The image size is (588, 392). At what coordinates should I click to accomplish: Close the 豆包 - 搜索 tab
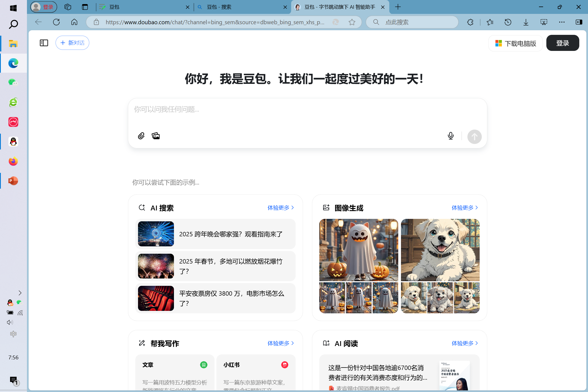tap(285, 7)
